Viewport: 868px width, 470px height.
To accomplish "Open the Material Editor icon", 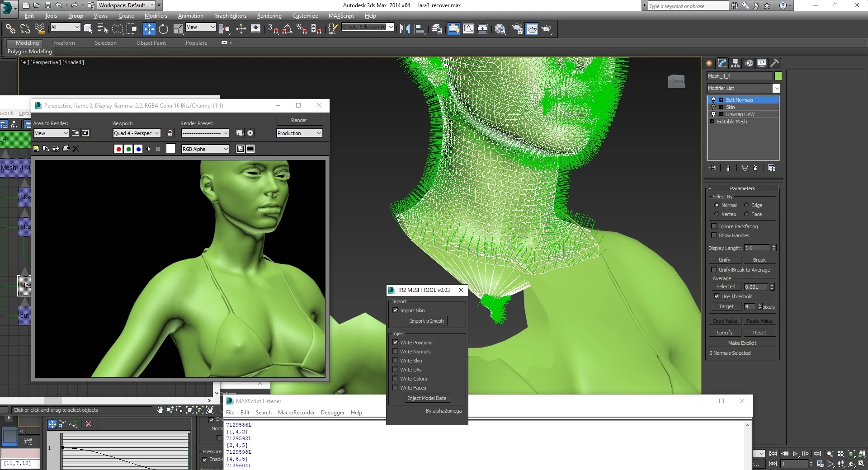I will point(500,29).
